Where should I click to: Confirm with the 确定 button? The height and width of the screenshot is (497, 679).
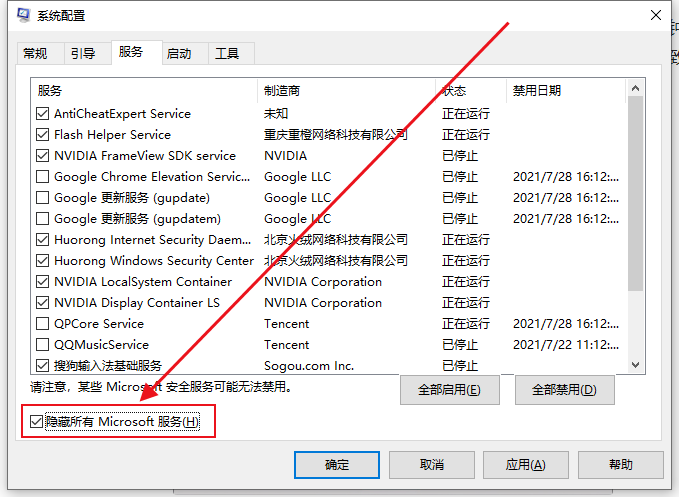point(337,465)
